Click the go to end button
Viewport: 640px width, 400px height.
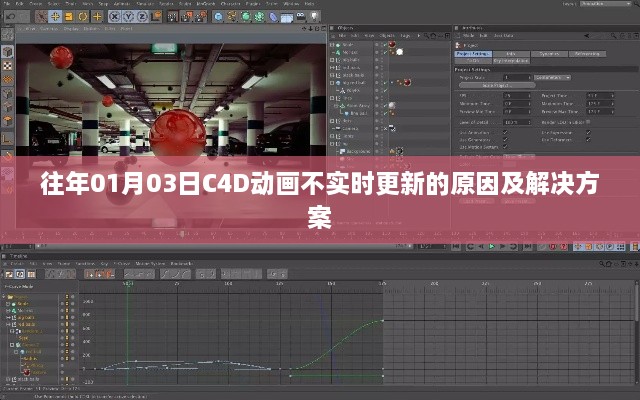click(x=528, y=247)
